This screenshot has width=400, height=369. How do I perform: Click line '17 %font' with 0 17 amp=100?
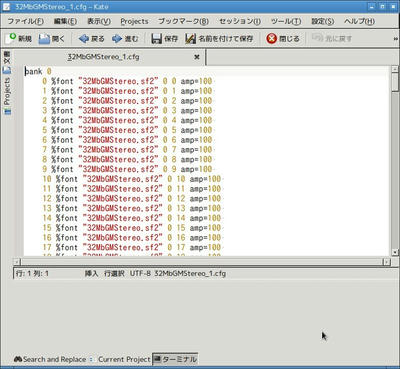[132, 247]
